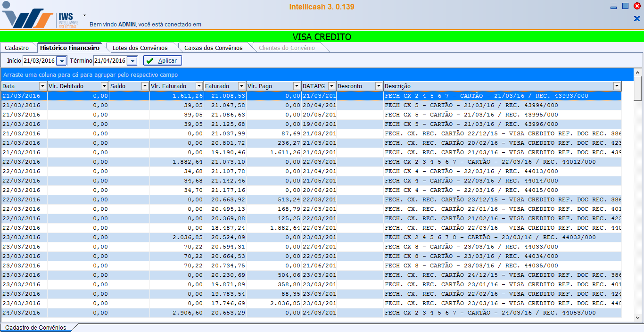
Task: Switch to the Cadastro tab
Action: click(17, 48)
